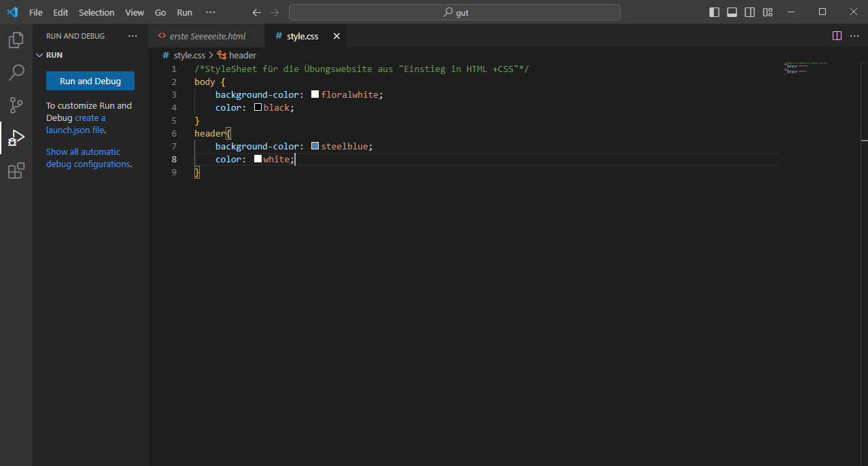Click the CSS file icon in breadcrumb

click(x=167, y=55)
